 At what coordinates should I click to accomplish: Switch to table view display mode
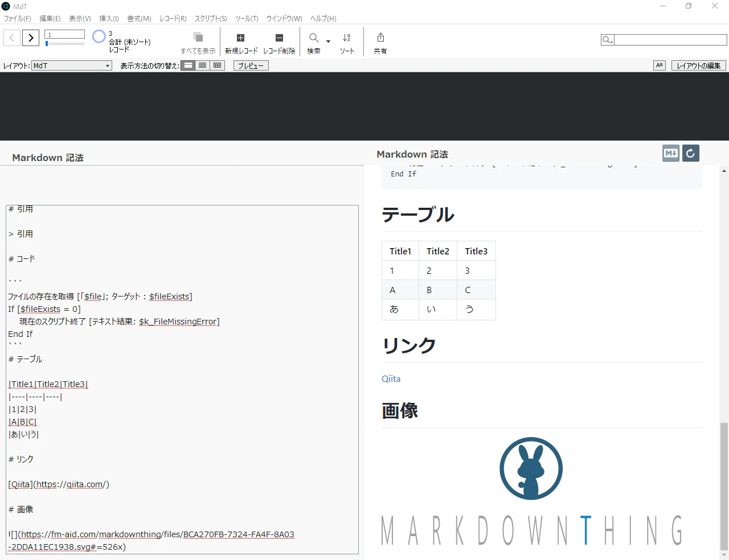[218, 65]
